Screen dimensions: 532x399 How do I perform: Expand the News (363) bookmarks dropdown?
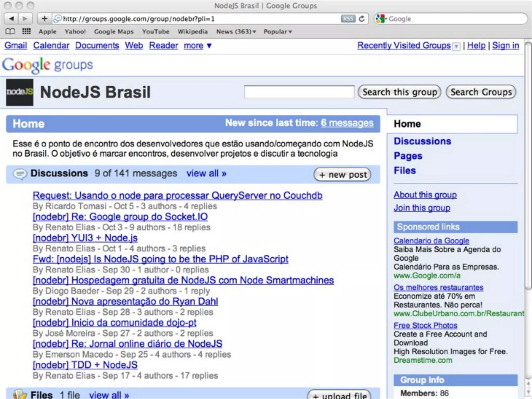[236, 32]
